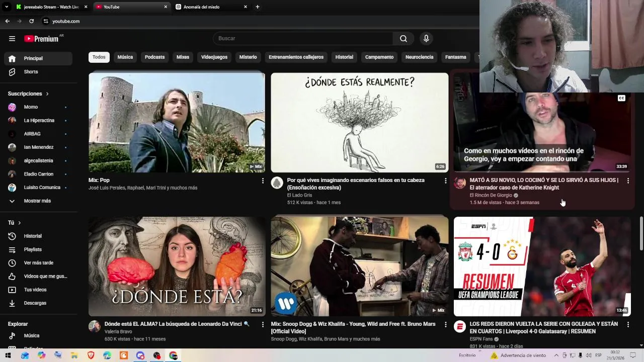Screen dimensions: 644x362
Task: Expand the Tú section chevron
Action: pos(20,223)
